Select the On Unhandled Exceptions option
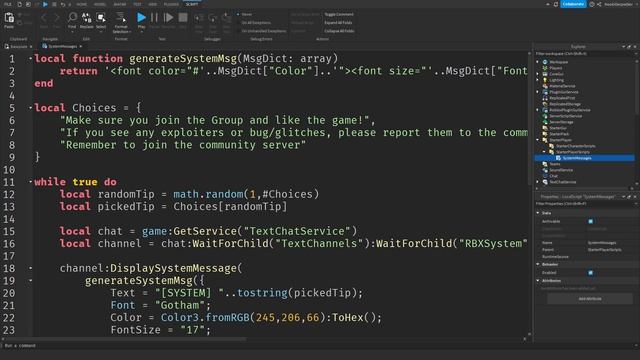The height and width of the screenshot is (360, 640). coord(263,31)
